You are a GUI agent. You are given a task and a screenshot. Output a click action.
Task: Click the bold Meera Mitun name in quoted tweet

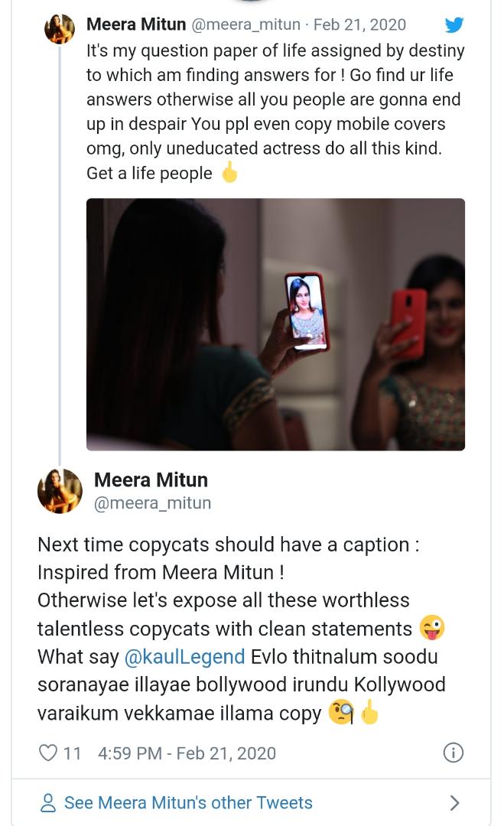click(136, 24)
